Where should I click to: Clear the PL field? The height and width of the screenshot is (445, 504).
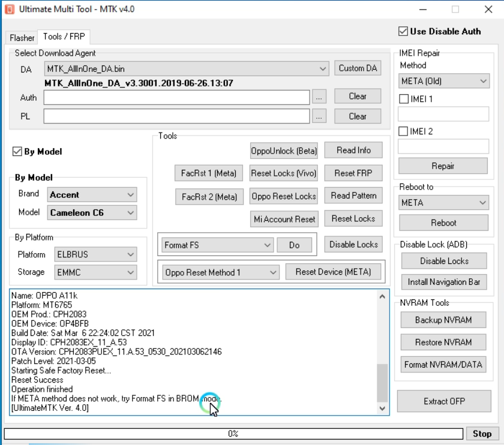(x=358, y=116)
